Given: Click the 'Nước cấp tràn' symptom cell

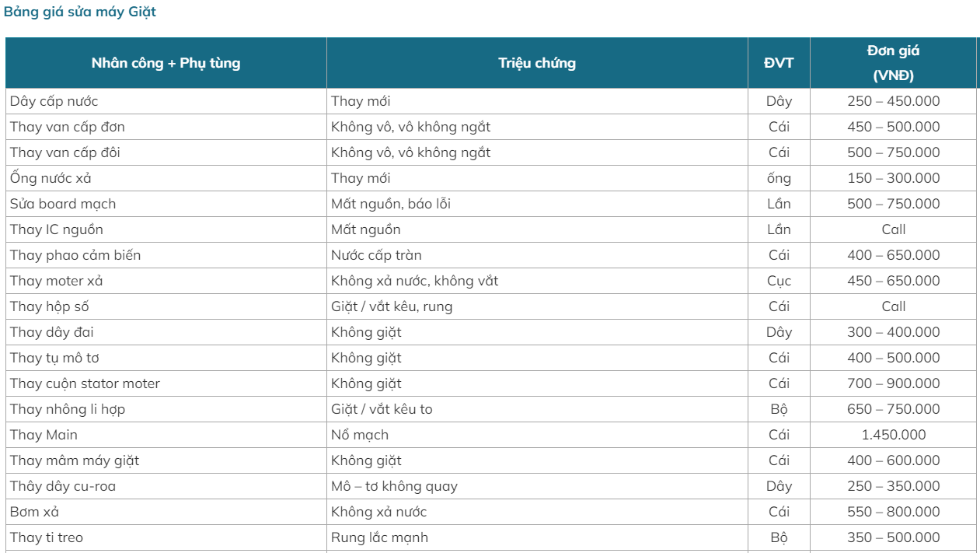Looking at the screenshot, I should coord(376,255).
